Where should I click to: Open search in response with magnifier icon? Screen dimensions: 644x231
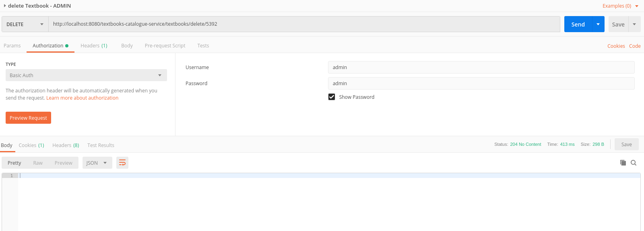634,163
